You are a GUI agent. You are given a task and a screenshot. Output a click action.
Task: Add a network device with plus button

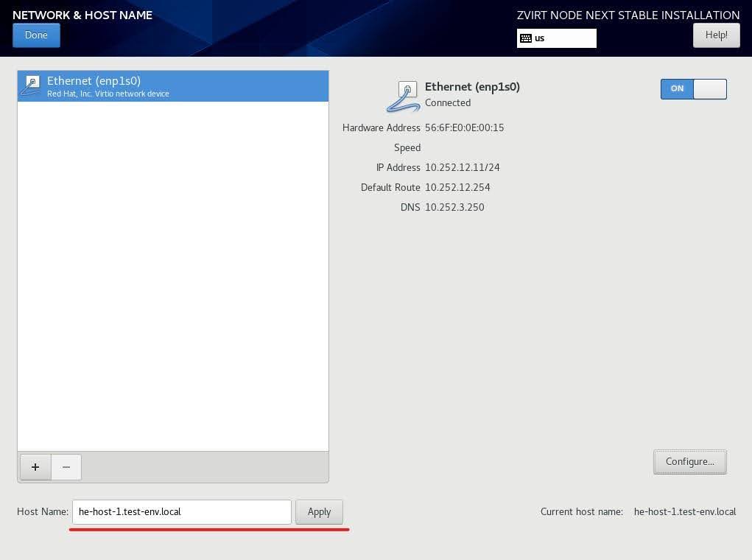[35, 467]
